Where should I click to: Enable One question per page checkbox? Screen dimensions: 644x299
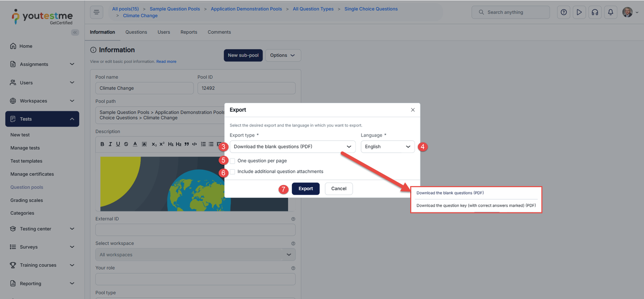(x=233, y=161)
